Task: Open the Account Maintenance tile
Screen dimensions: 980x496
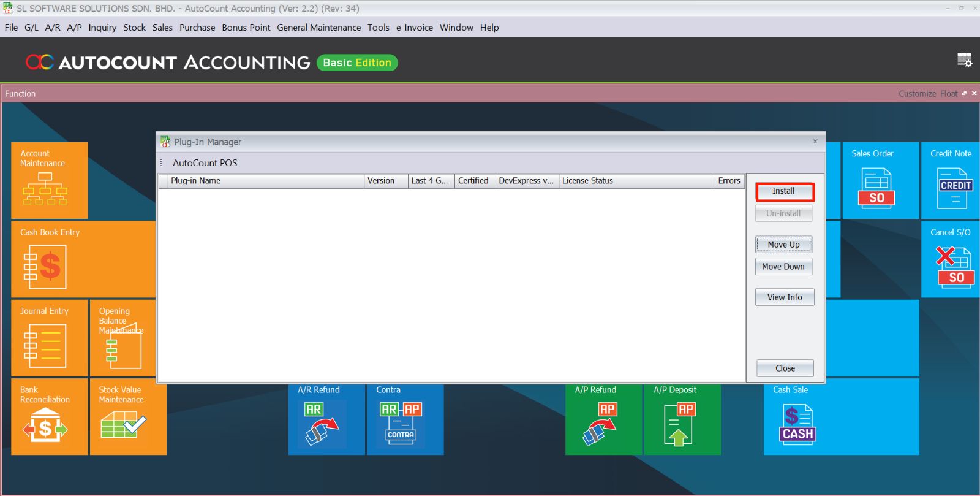Action: tap(49, 181)
